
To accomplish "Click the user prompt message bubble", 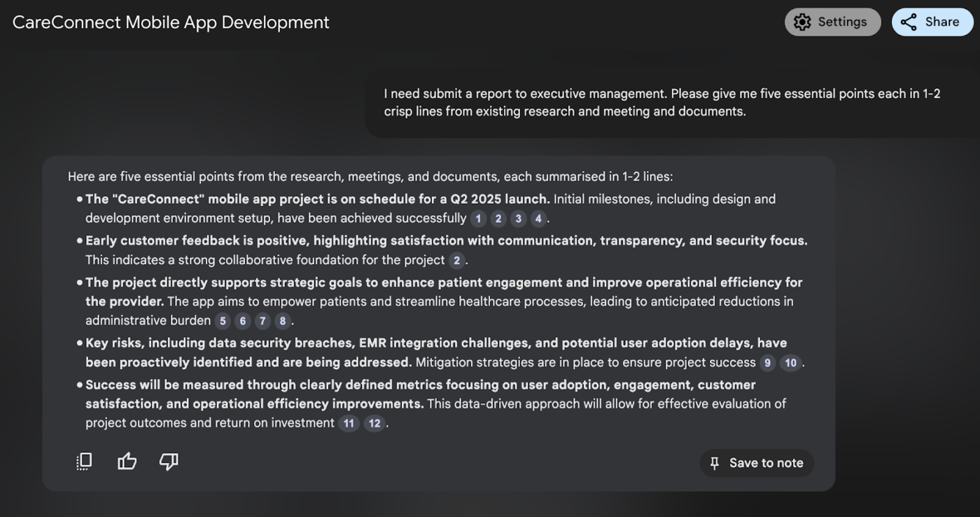I will click(672, 103).
